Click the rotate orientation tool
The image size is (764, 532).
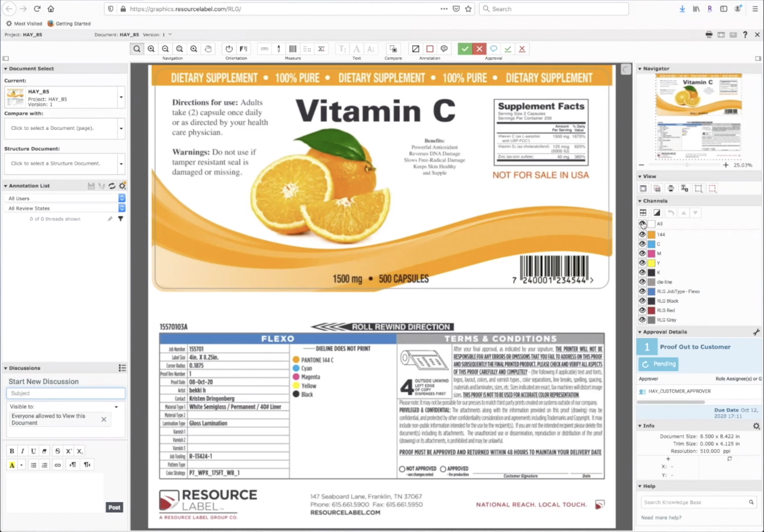click(x=229, y=49)
